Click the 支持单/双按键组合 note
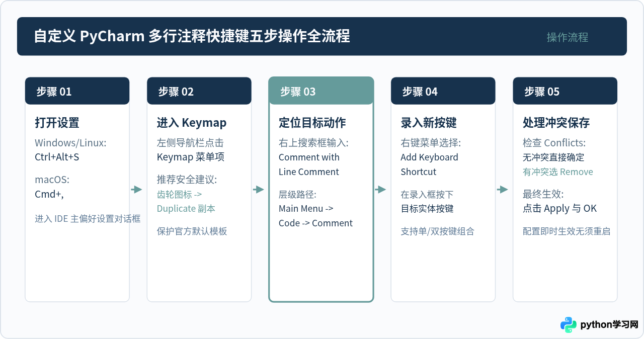The width and height of the screenshot is (644, 339). pos(438,231)
